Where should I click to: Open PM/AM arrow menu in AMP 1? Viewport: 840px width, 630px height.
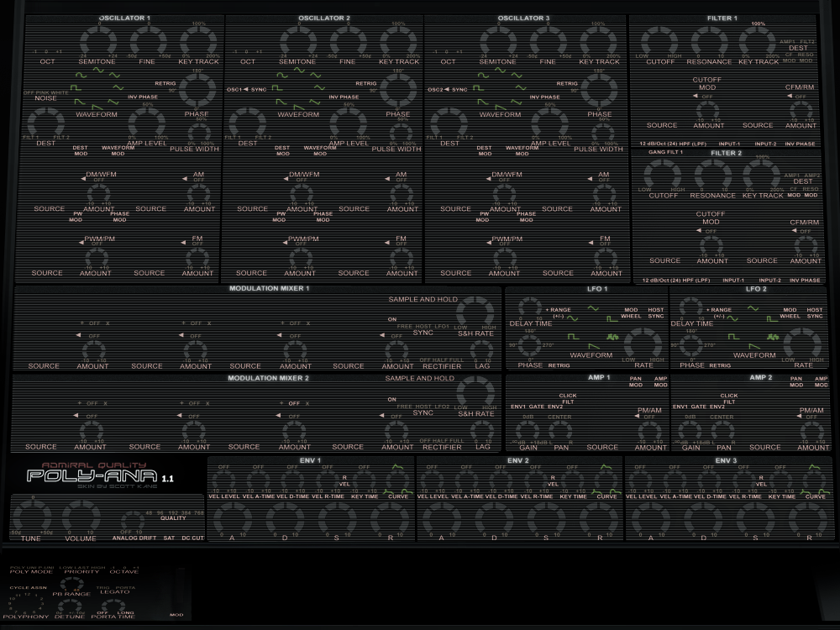tap(638, 417)
